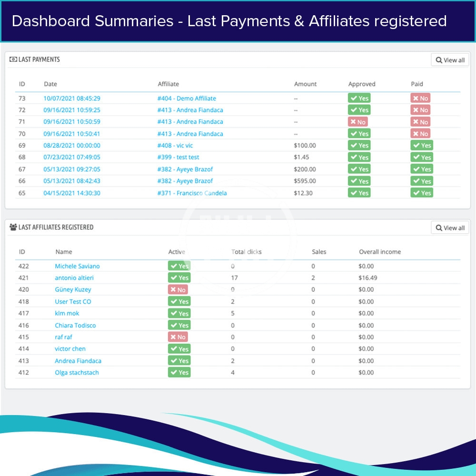Toggle Paid Yes badge for payment 69
This screenshot has width=476, height=476.
[422, 146]
